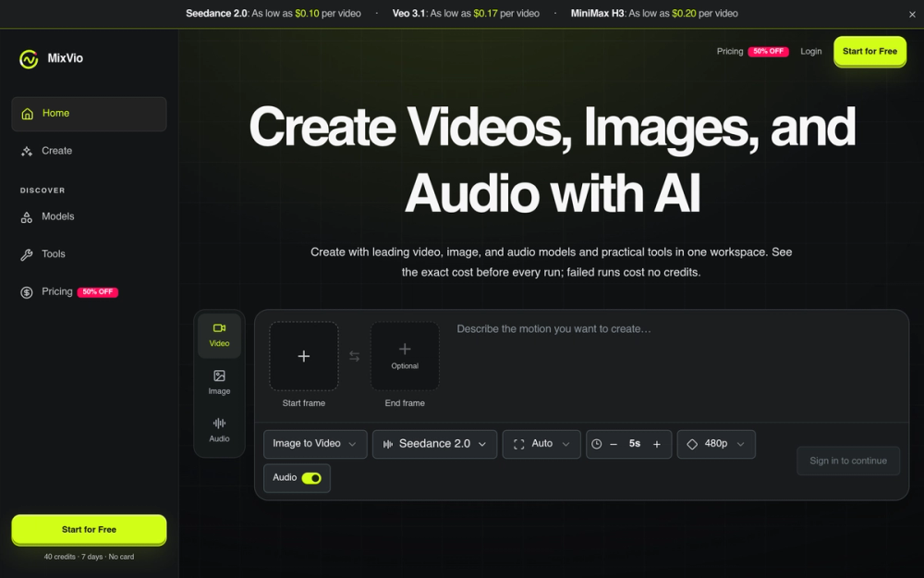Click the MixVio logo icon
This screenshot has width=924, height=578.
29,58
